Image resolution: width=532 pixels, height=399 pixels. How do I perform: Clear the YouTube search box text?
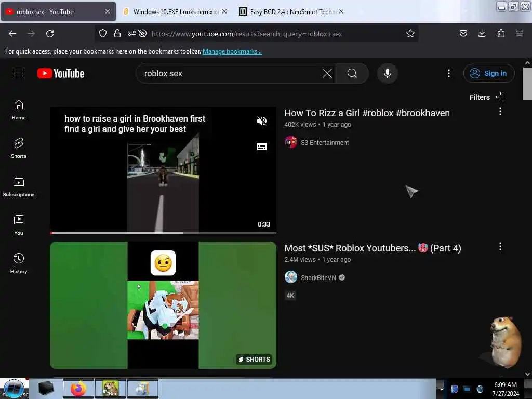point(327,73)
